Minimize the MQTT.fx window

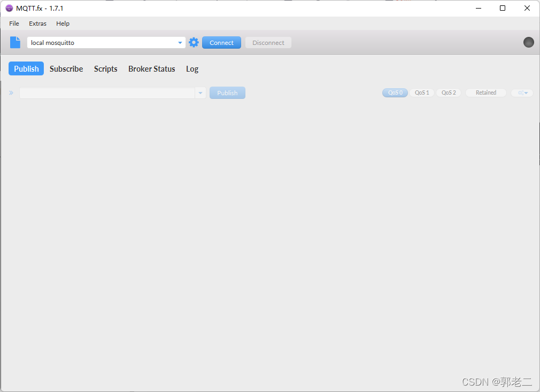(x=479, y=8)
